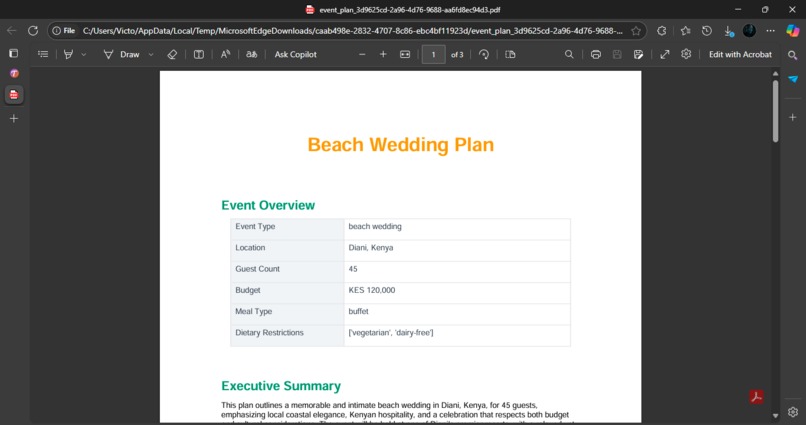Rotate the PDF page

click(x=484, y=54)
